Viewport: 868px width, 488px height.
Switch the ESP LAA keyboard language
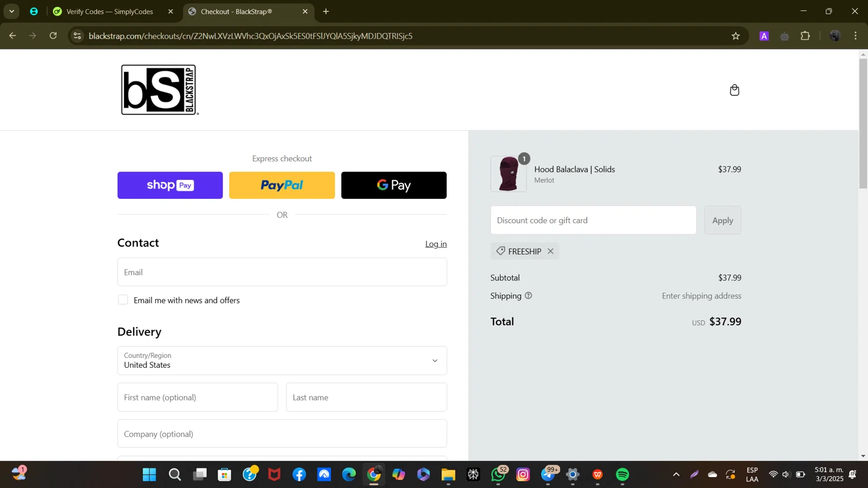[752, 474]
